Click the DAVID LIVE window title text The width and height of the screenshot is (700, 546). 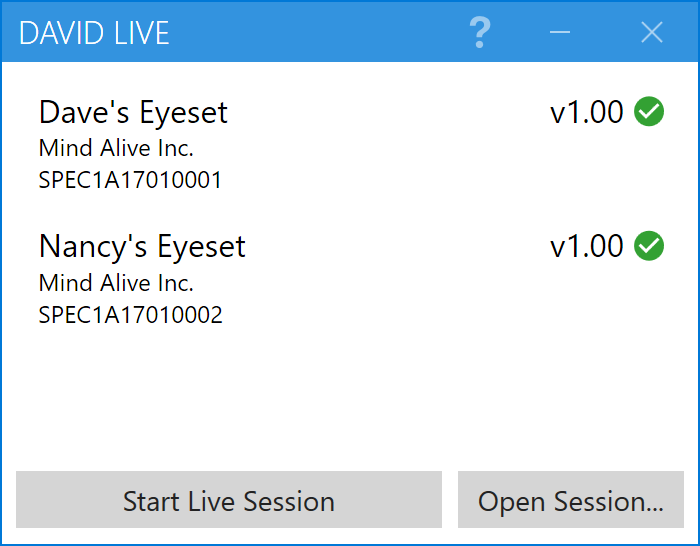(94, 33)
